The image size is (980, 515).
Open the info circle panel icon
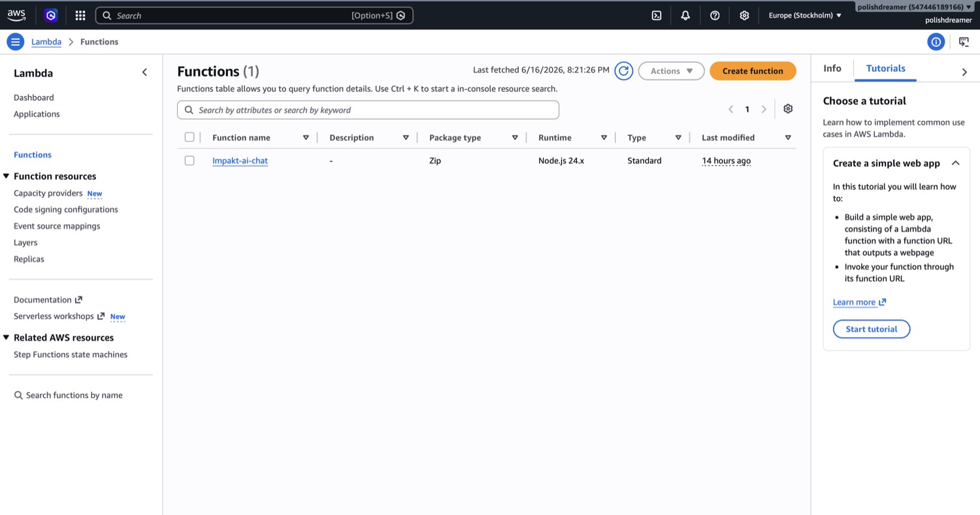pyautogui.click(x=936, y=42)
